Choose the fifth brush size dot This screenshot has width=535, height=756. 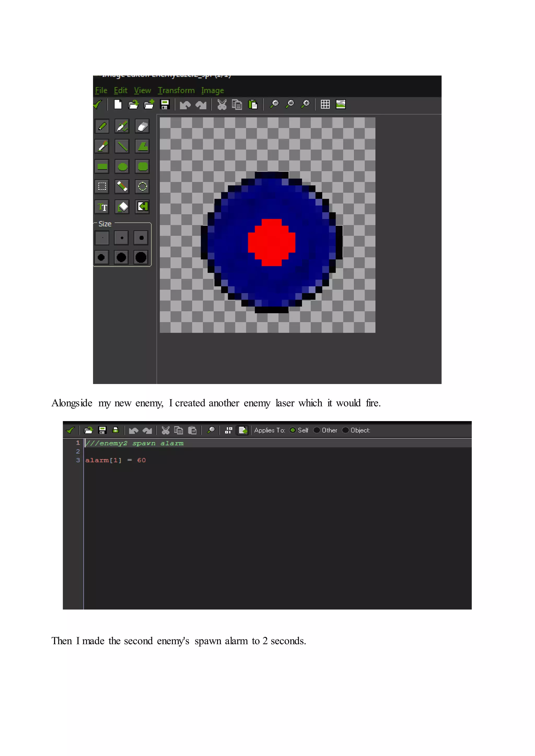[x=121, y=257]
